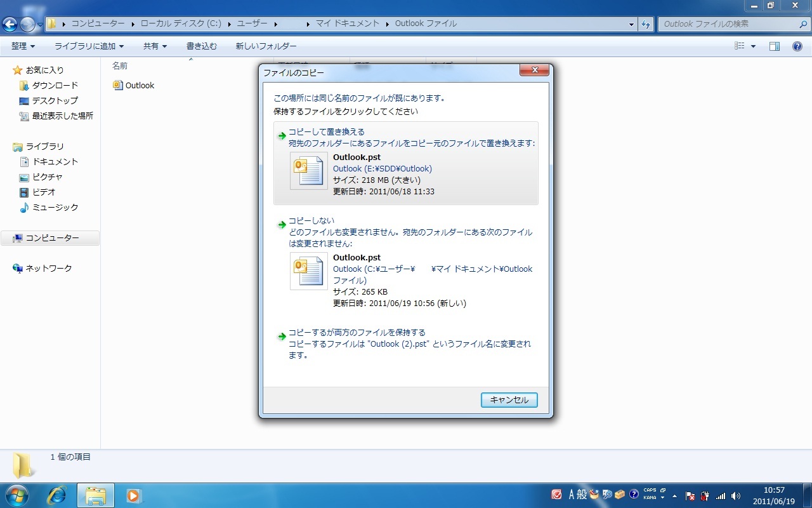Go to マイ ドキュメント in the breadcrumb
The image size is (812, 508).
347,24
